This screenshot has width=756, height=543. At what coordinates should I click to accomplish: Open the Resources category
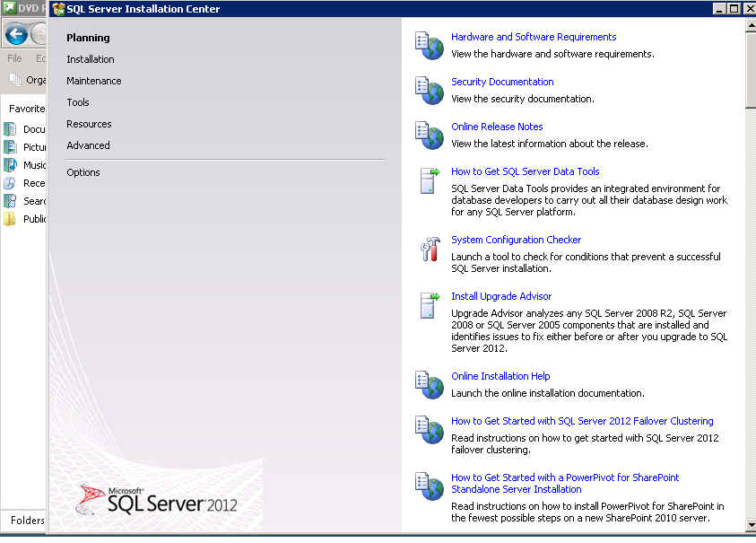(x=89, y=124)
